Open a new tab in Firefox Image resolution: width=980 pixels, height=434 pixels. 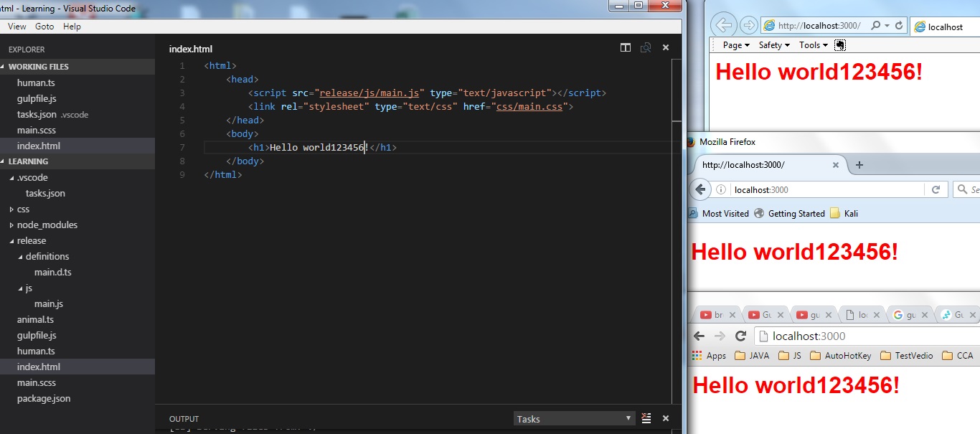pyautogui.click(x=859, y=165)
